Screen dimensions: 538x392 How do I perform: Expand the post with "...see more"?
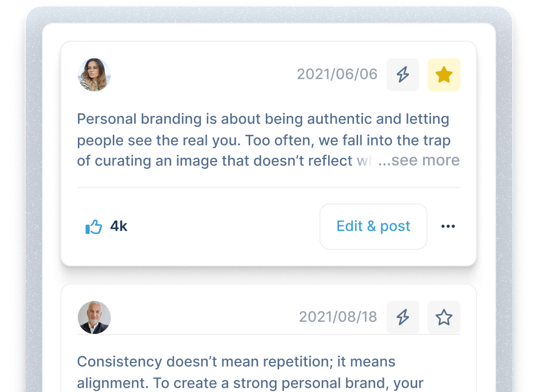(419, 161)
